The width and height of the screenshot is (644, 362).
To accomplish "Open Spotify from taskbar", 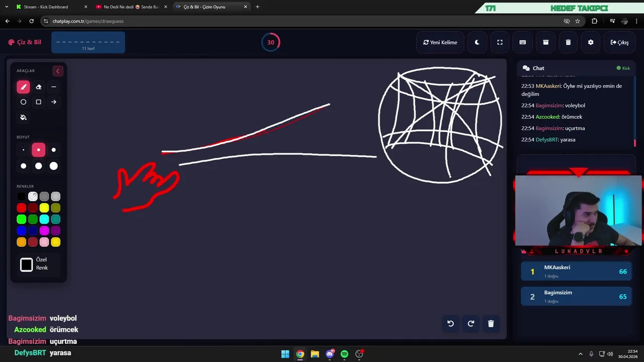I will click(345, 354).
